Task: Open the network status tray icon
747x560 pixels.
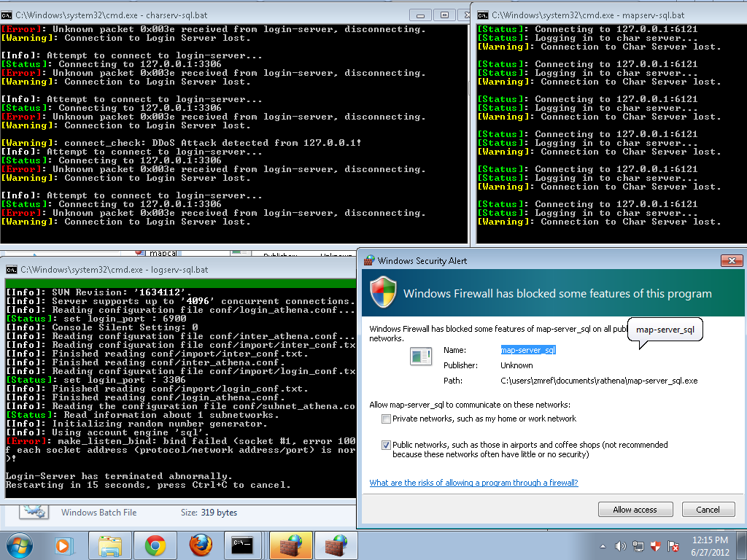Action: tap(638, 546)
